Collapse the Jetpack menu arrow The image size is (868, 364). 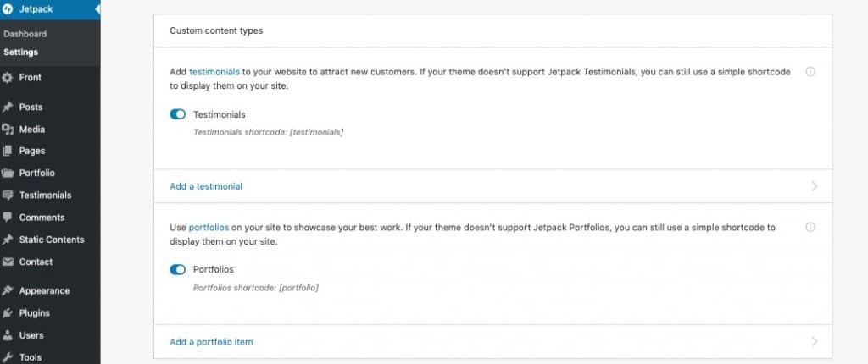[x=97, y=9]
